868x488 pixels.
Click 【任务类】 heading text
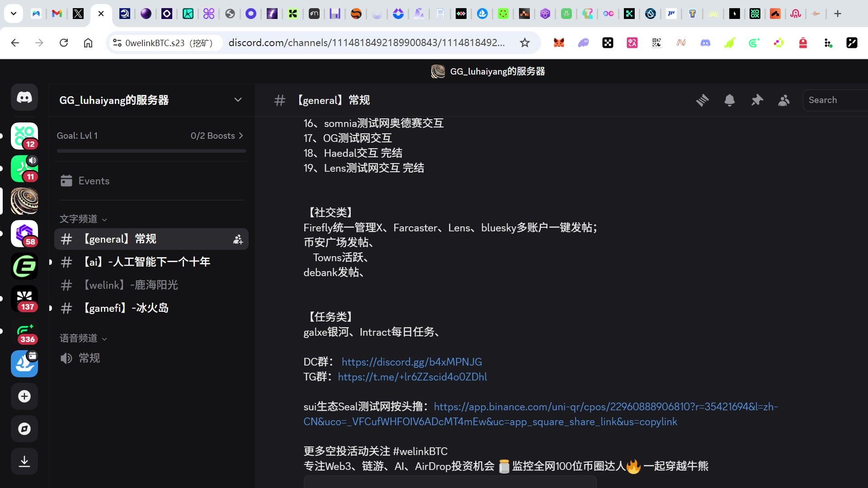pos(330,317)
